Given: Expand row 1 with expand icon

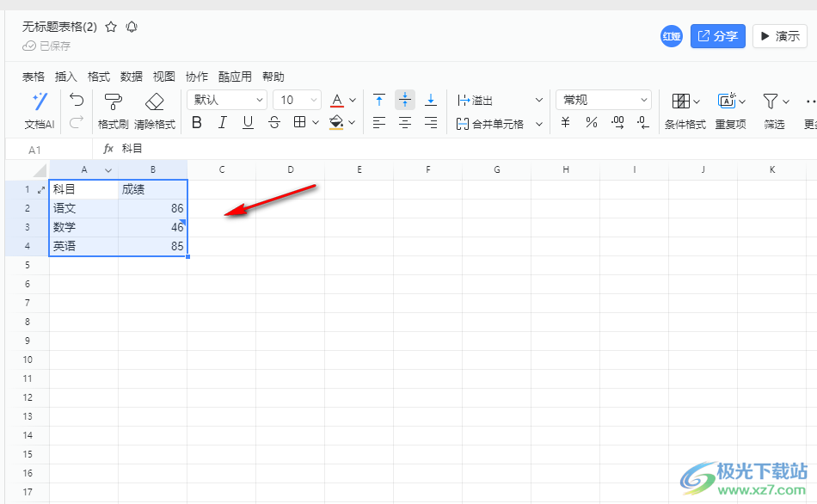Looking at the screenshot, I should click(x=41, y=190).
